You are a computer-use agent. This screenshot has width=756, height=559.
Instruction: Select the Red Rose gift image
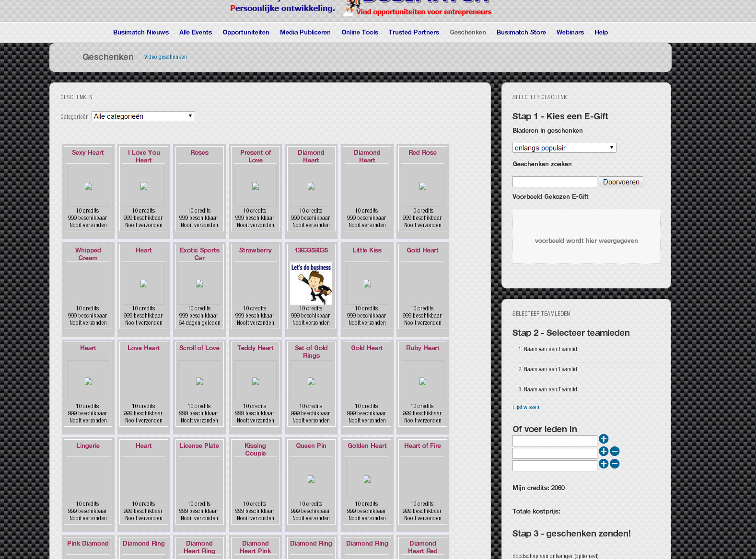point(422,186)
